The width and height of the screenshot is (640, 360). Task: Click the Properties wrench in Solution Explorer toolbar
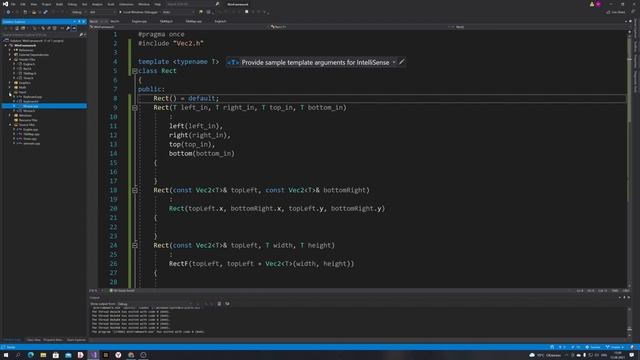tap(68, 28)
